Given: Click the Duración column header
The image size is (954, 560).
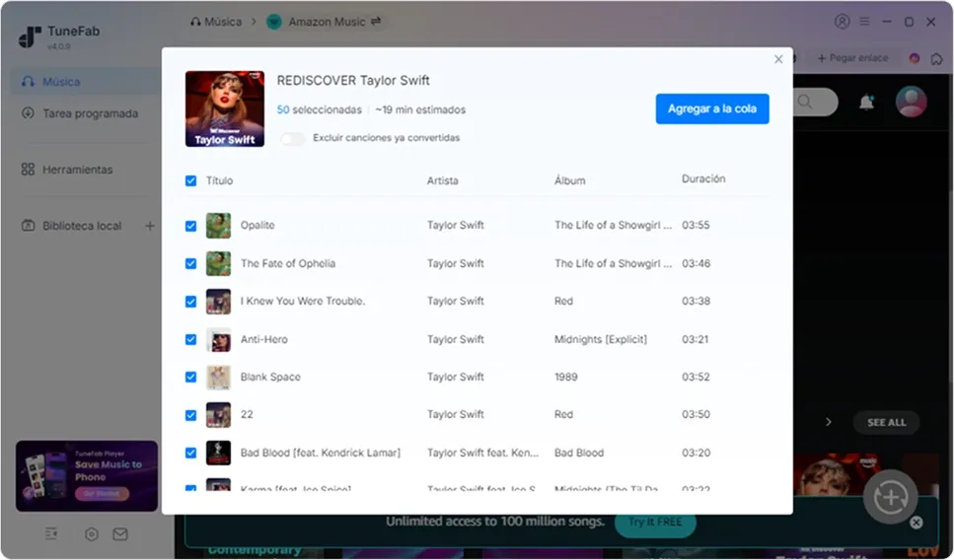Looking at the screenshot, I should pos(703,178).
